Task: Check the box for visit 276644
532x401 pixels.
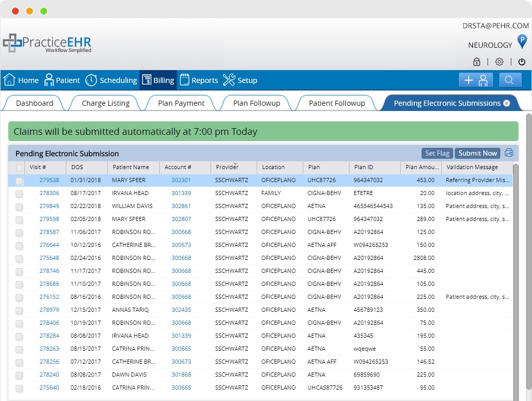Action: coord(19,245)
